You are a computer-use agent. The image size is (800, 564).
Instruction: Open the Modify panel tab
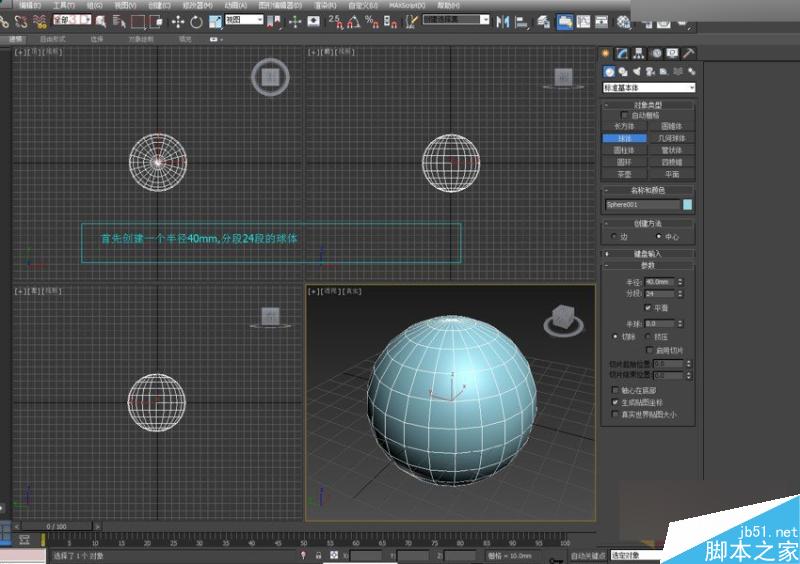[623, 53]
